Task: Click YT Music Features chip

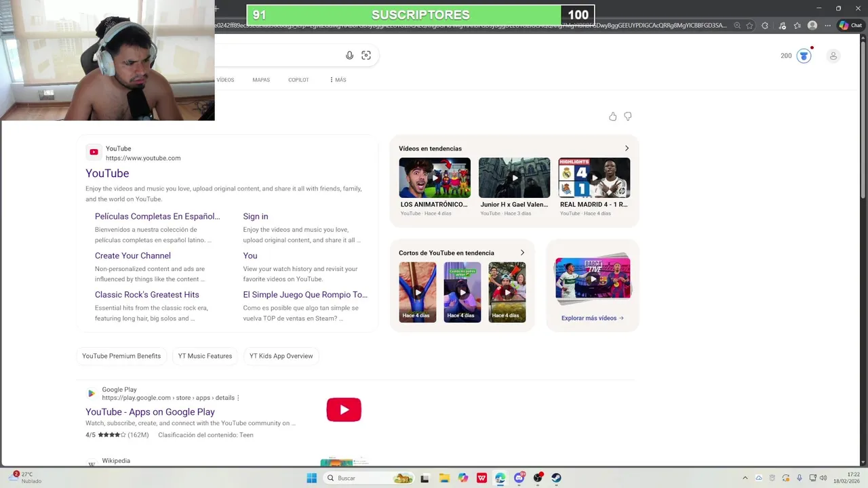Action: pos(205,356)
